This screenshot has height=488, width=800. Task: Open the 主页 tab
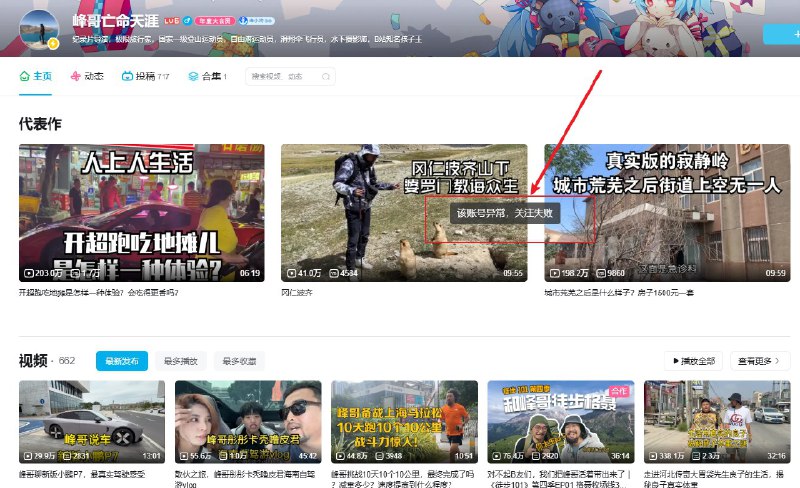36,76
